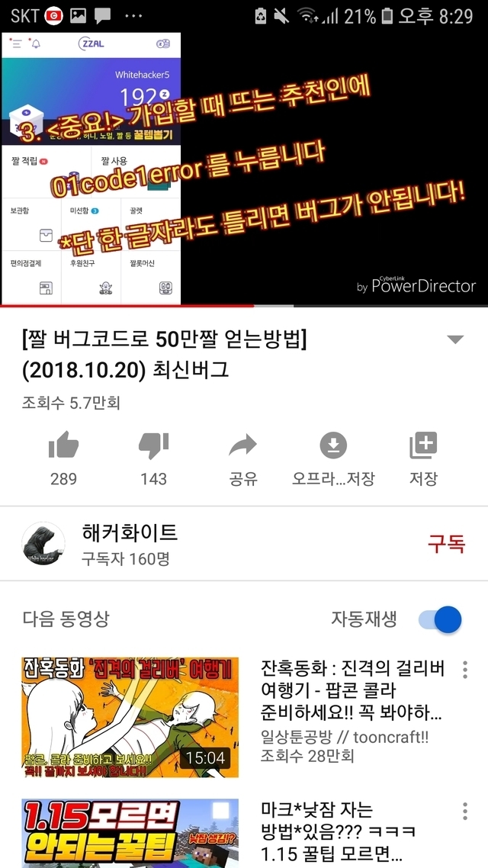This screenshot has height=868, width=488.
Task: Tap the SKT status bar notification icon
Action: point(53,16)
